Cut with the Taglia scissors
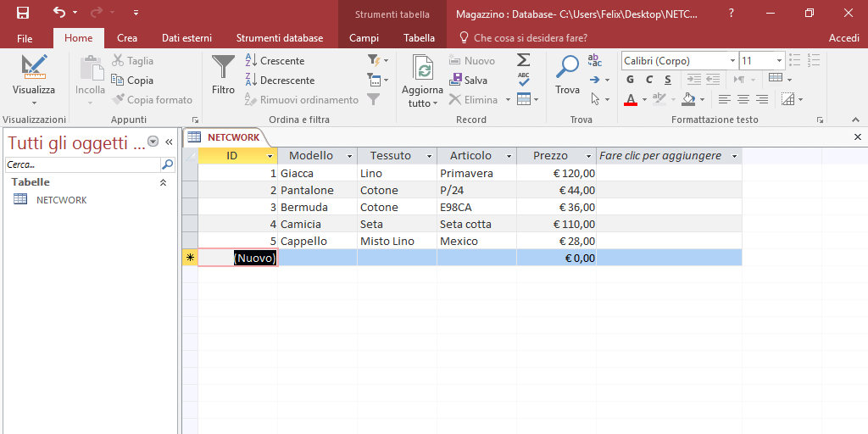Image resolution: width=868 pixels, height=434 pixels. pos(132,60)
